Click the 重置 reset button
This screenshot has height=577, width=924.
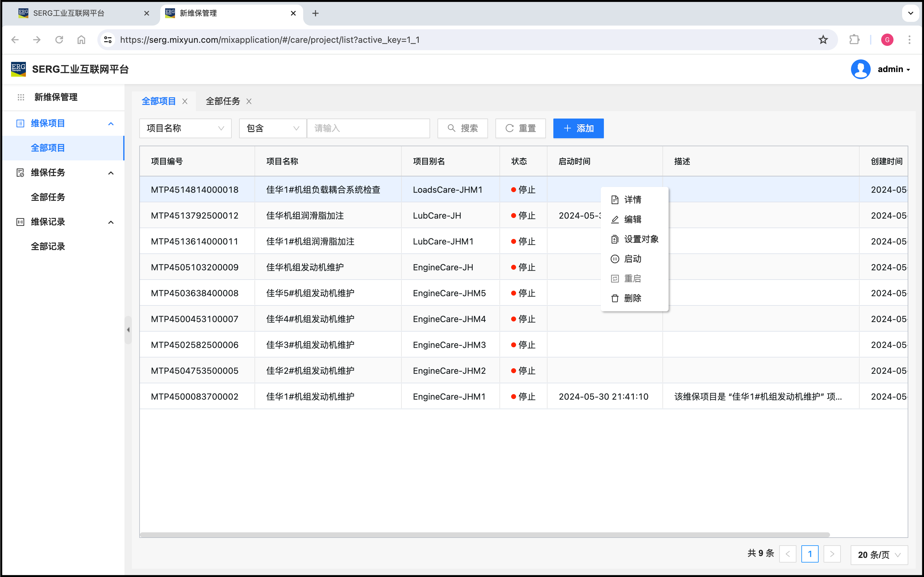point(520,128)
